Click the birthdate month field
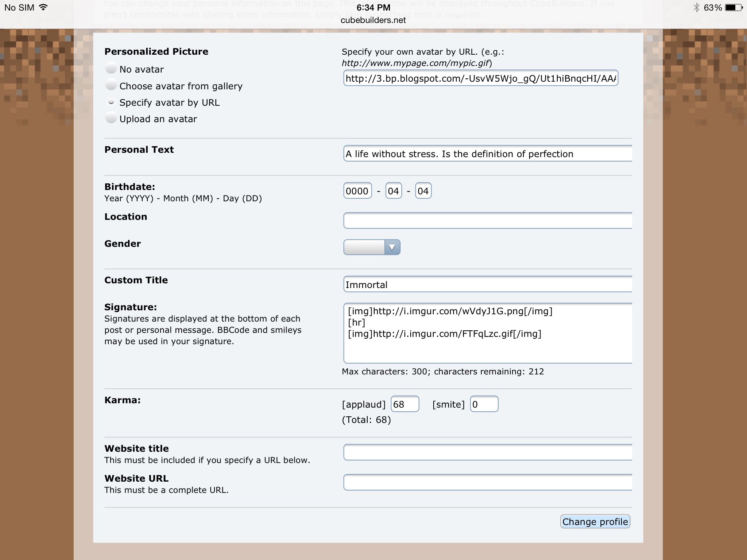Screen dimensions: 747x560 pos(393,191)
